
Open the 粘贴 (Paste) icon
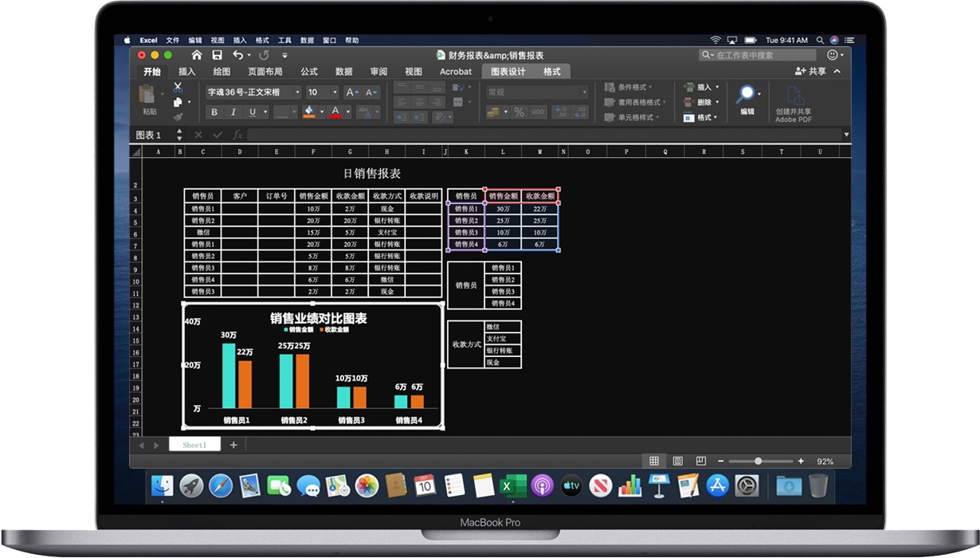point(146,94)
